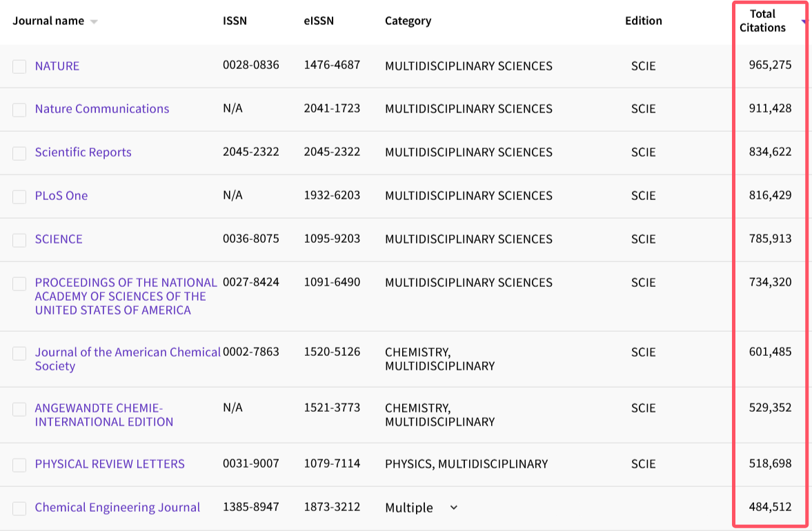The width and height of the screenshot is (812, 531).
Task: Open Chemical Engineering Journal link
Action: (x=117, y=508)
